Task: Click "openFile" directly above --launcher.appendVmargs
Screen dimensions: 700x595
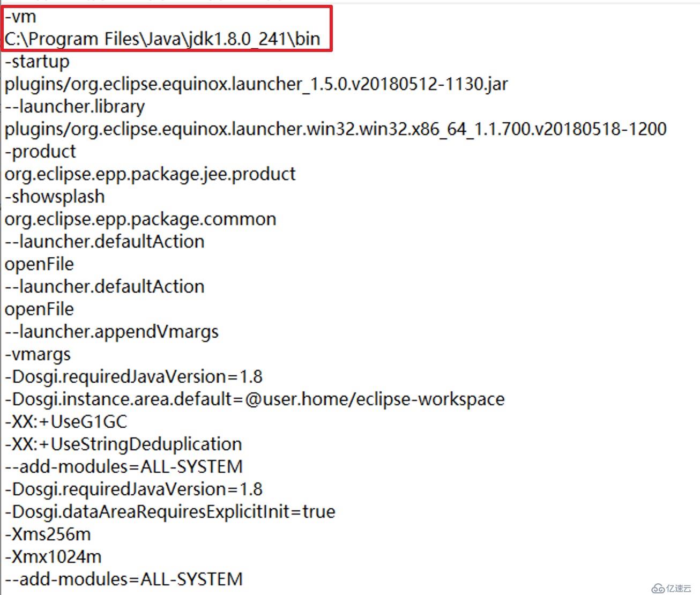Action: (39, 309)
